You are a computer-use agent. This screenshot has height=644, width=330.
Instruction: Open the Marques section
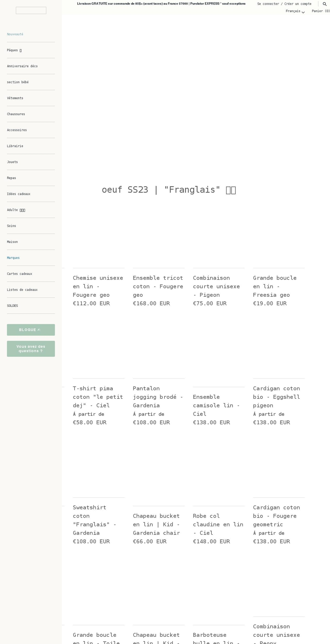click(13, 258)
